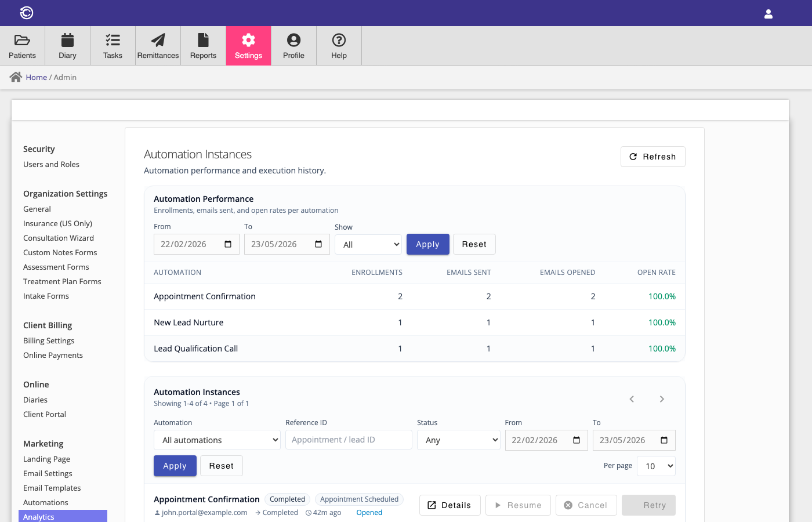Image resolution: width=812 pixels, height=522 pixels.
Task: Click the performance To date field
Action: pos(287,244)
